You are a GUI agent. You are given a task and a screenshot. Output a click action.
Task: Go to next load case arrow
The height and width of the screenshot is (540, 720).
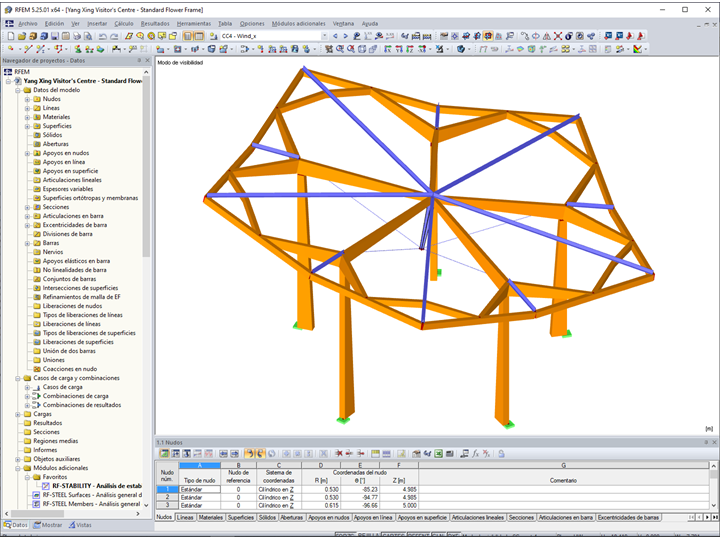tap(345, 36)
